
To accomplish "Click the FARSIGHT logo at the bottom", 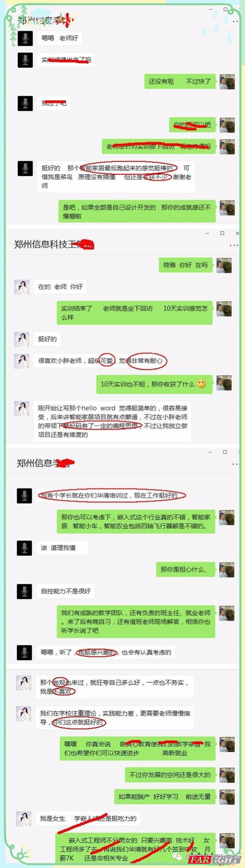I will click(x=214, y=860).
